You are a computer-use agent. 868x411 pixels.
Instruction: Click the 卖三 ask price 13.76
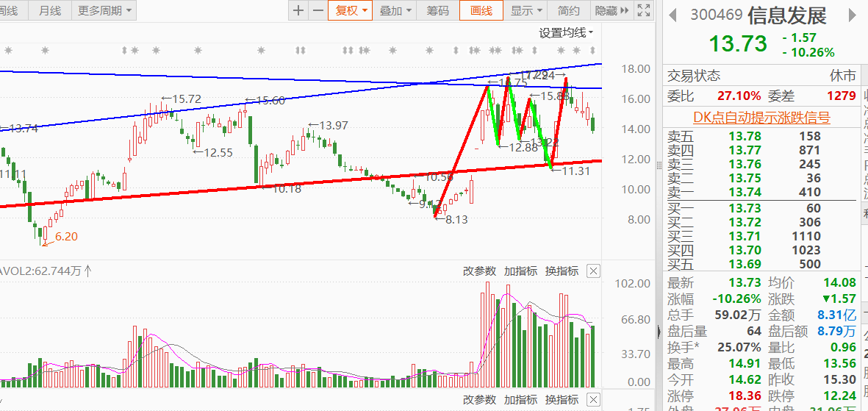745,164
